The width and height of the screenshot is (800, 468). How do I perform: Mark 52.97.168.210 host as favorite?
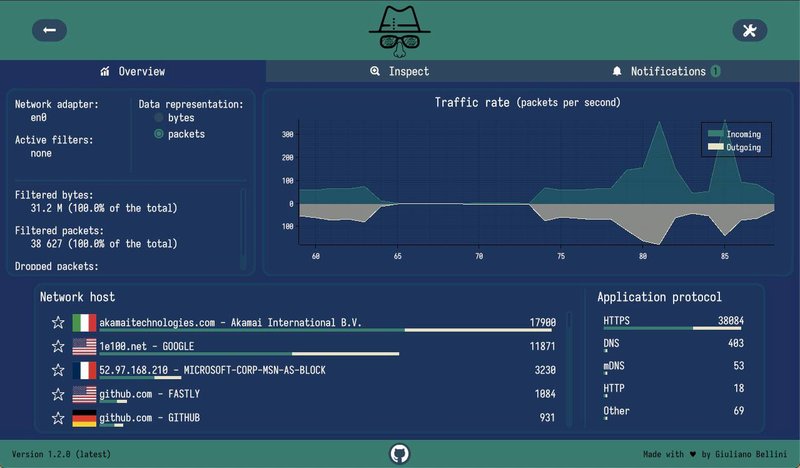click(x=58, y=370)
